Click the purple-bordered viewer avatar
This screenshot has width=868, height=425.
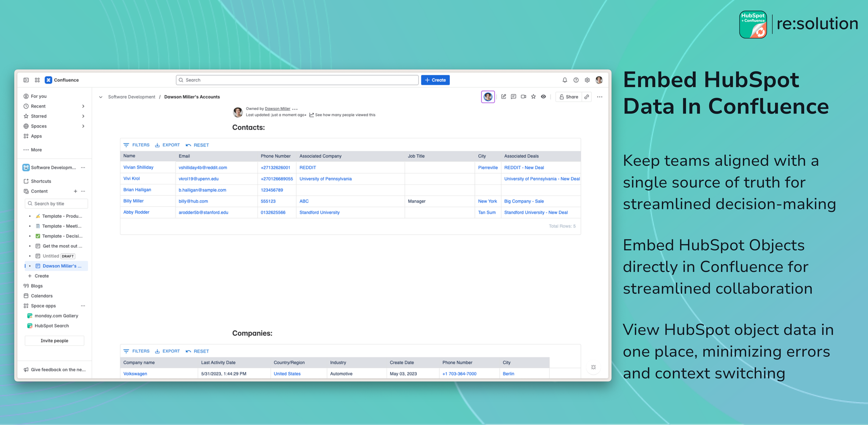click(488, 97)
